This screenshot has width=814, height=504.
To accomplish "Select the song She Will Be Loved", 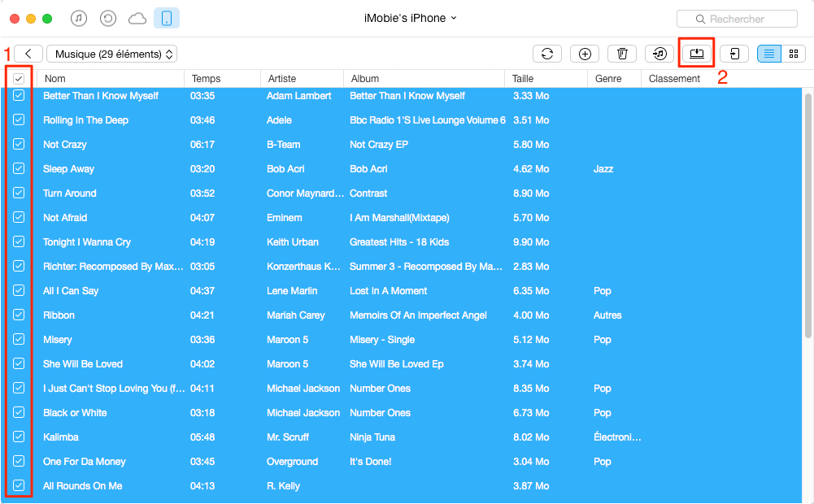I will (x=83, y=364).
